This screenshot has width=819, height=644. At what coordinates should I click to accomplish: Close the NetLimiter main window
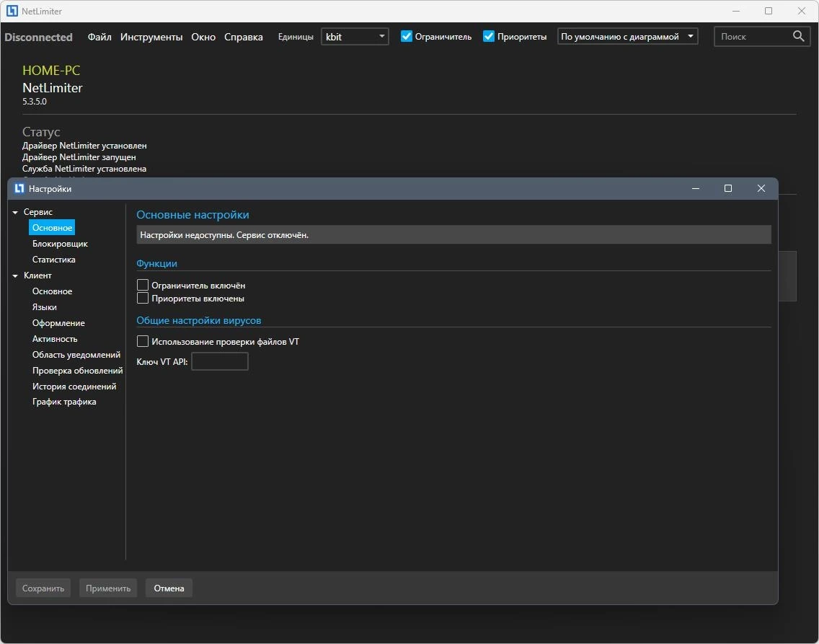click(801, 11)
